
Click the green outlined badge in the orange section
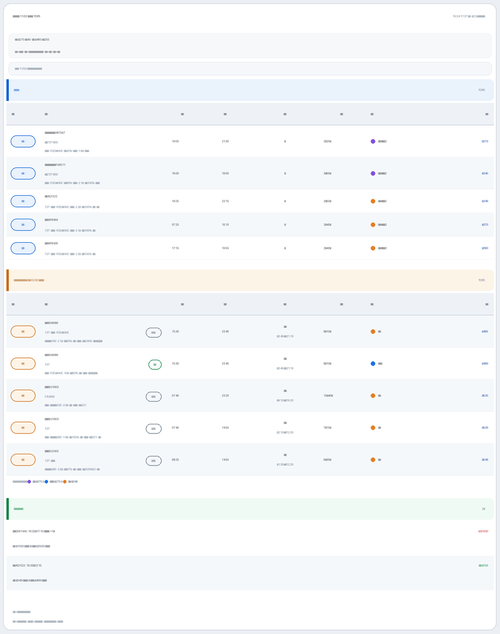click(155, 365)
